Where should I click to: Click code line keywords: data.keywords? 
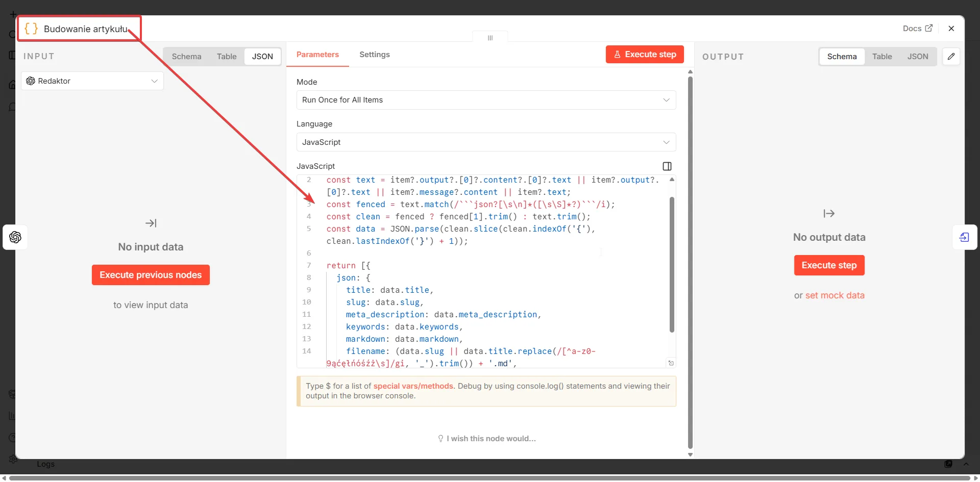(x=404, y=327)
